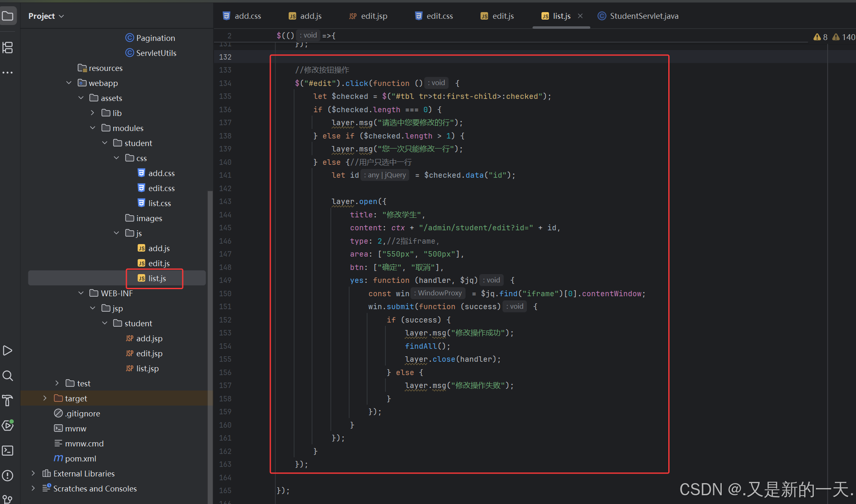
Task: Collapse the jsp folder
Action: pyautogui.click(x=93, y=308)
